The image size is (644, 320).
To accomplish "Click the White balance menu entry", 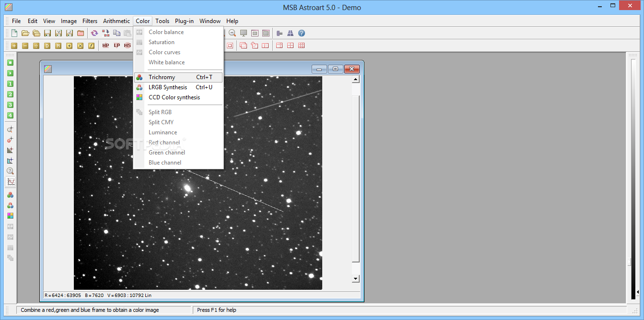I will pos(178,62).
